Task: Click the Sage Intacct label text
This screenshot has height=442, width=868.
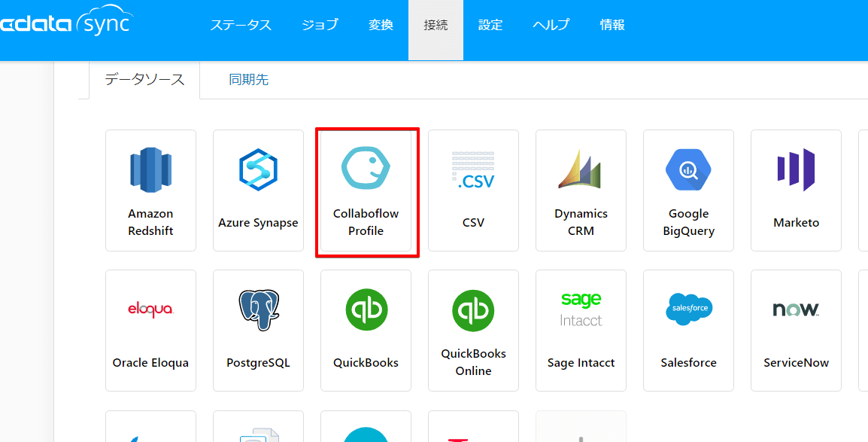Action: point(581,363)
